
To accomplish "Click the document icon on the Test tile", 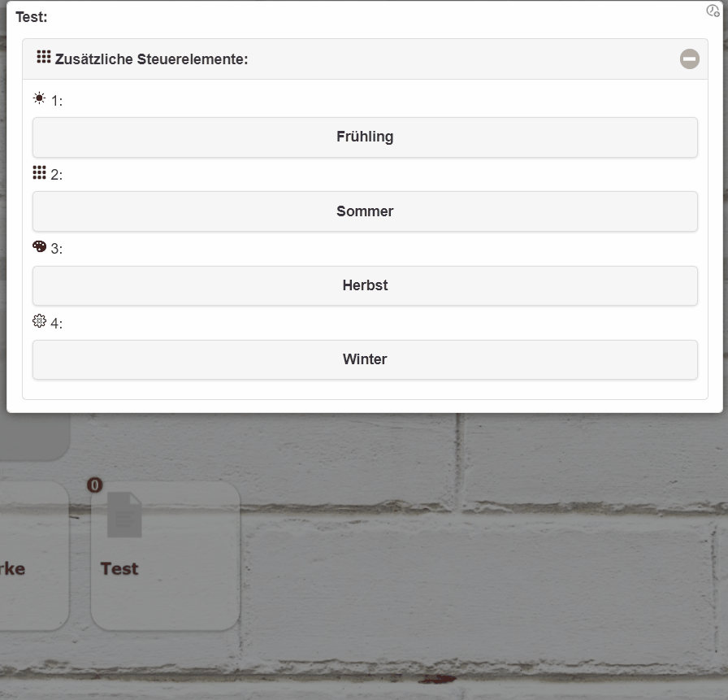I will (x=124, y=515).
